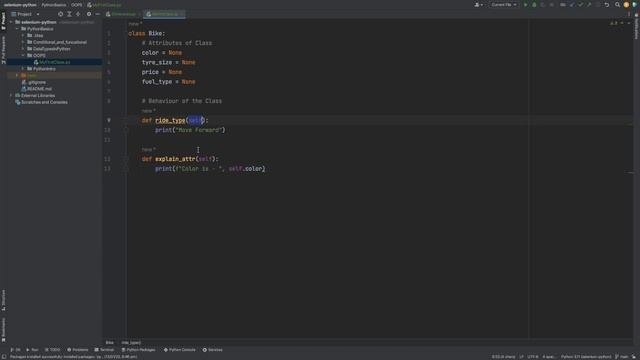The width and height of the screenshot is (640, 360).
Task: Select Scratches and Consoles node
Action: (x=44, y=102)
